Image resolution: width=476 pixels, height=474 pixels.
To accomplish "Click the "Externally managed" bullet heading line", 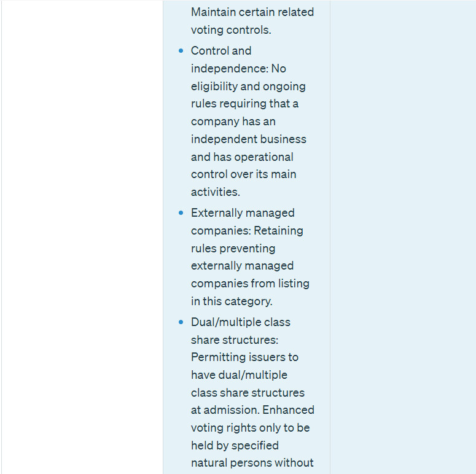I will pos(242,213).
